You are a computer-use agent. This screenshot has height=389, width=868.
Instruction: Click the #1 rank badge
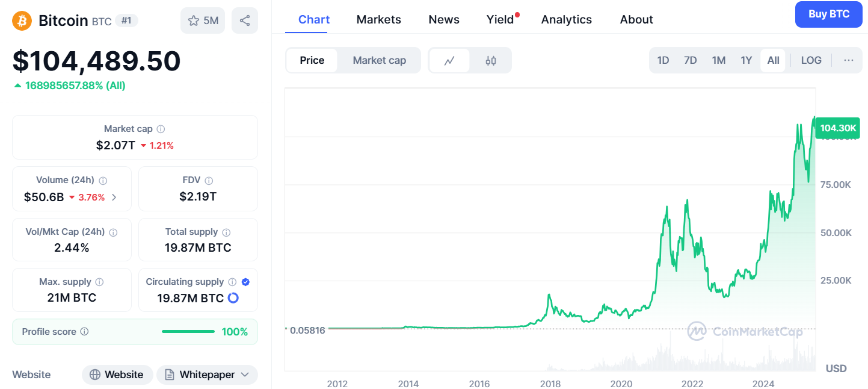[126, 20]
